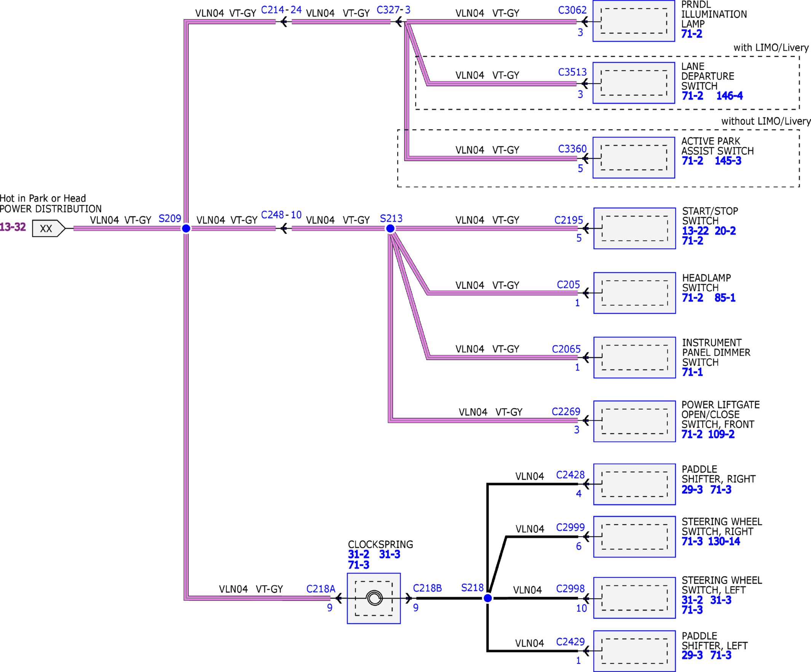Click connector label C2269
811x672 pixels.
tap(566, 412)
